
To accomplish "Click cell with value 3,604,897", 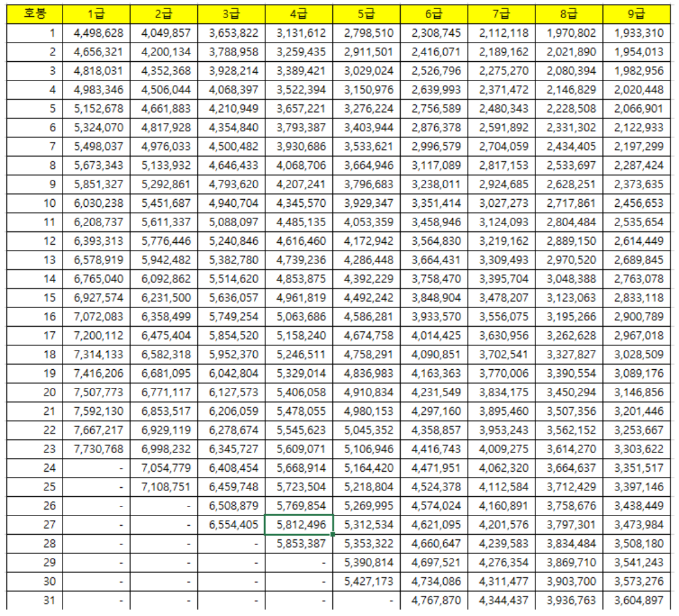I will click(x=636, y=601).
